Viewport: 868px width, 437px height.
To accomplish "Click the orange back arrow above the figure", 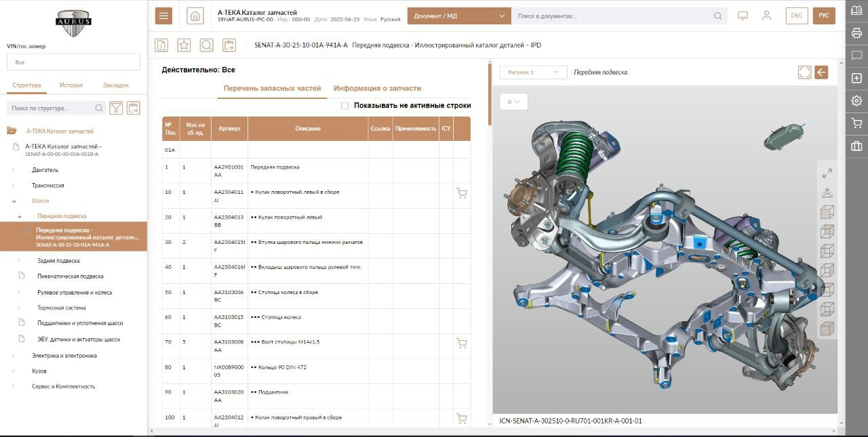I will 821,72.
